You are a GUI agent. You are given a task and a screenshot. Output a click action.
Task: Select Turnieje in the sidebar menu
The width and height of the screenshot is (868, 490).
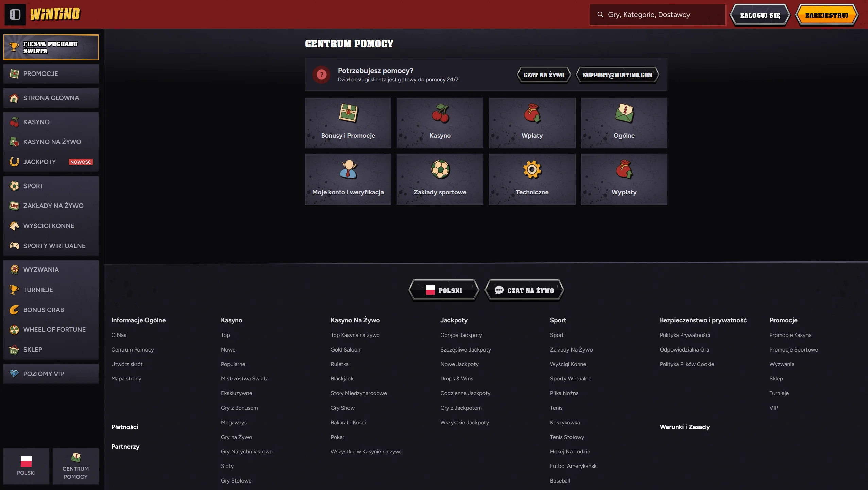coord(51,290)
